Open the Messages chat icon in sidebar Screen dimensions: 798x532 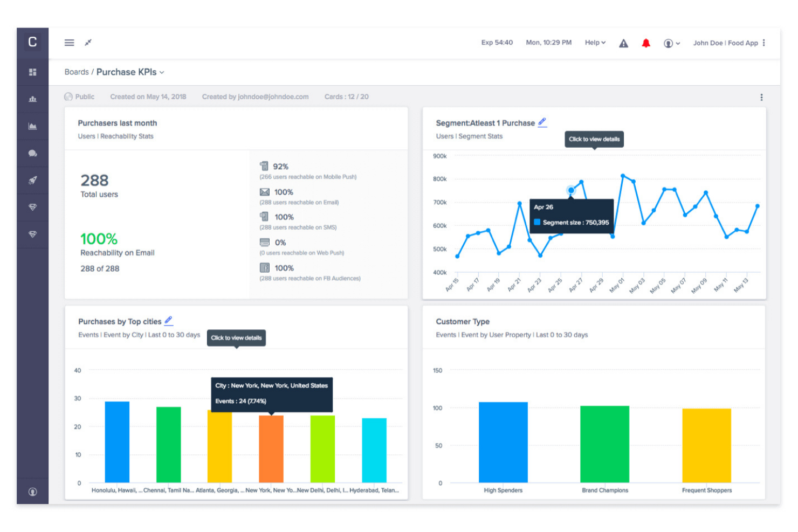pyautogui.click(x=32, y=153)
